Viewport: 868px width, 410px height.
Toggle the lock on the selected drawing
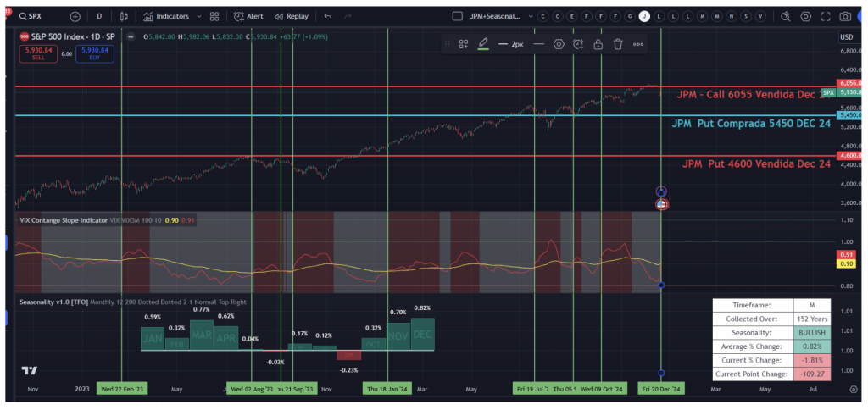pyautogui.click(x=598, y=44)
